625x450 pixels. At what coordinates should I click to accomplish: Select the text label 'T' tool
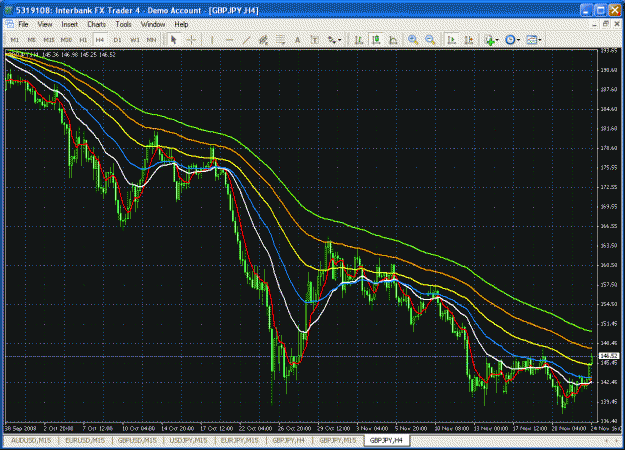pyautogui.click(x=314, y=40)
